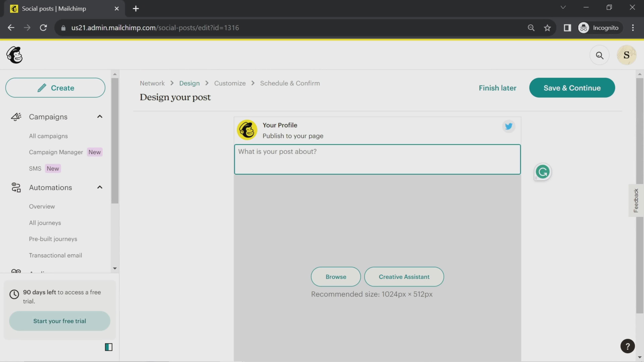Click the Browse button for images
This screenshot has width=644, height=362.
(336, 276)
